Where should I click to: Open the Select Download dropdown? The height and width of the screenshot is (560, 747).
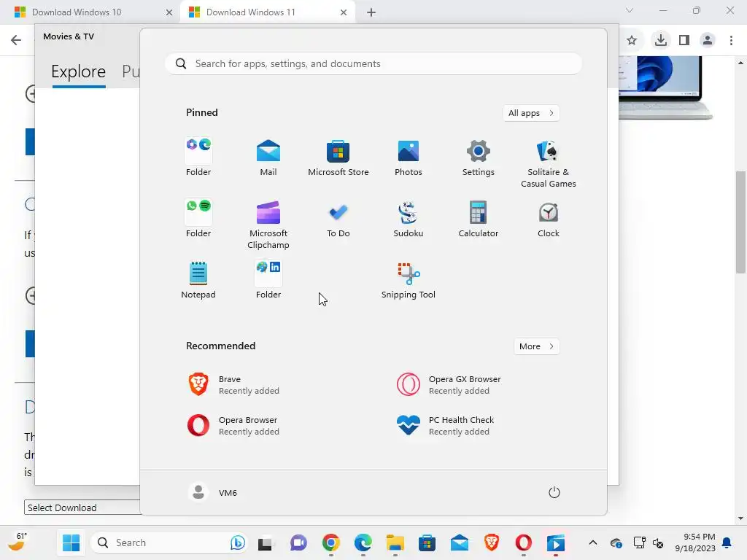(82, 507)
